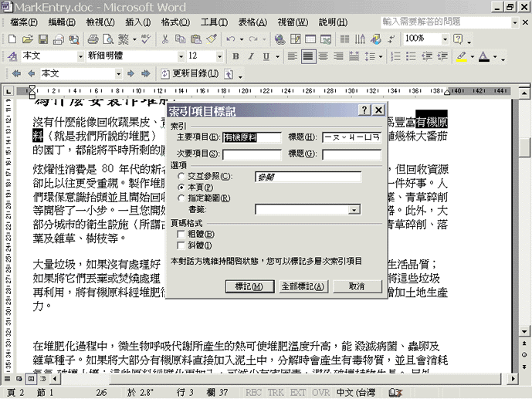Screen dimensions: 532x399
Task: Click the 主要項目 input field
Action: tap(252, 137)
